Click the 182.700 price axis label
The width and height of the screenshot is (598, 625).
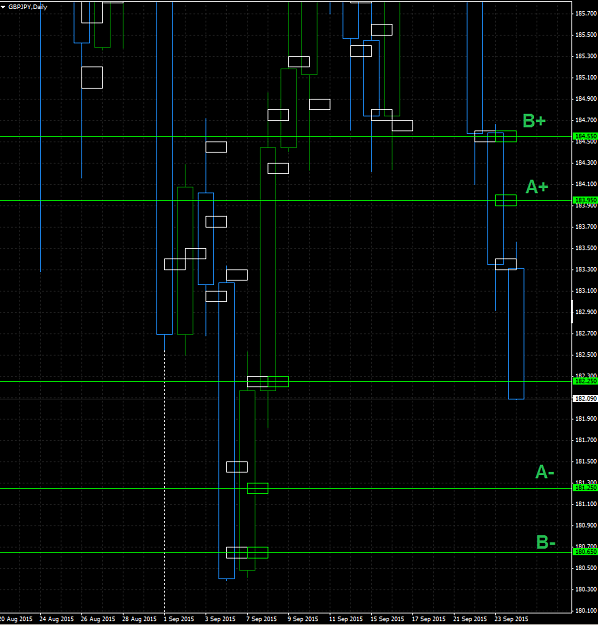pos(586,333)
